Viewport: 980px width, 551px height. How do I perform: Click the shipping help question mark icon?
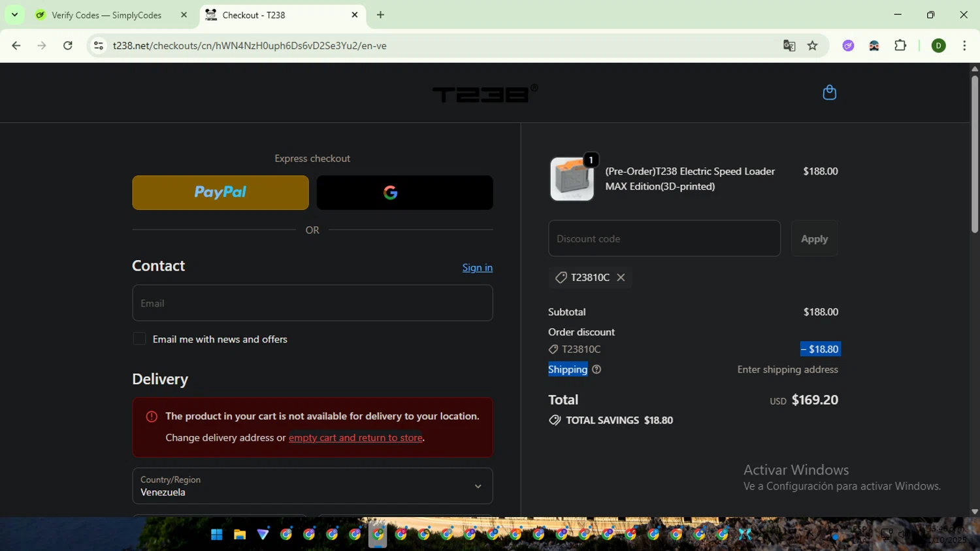[596, 369]
